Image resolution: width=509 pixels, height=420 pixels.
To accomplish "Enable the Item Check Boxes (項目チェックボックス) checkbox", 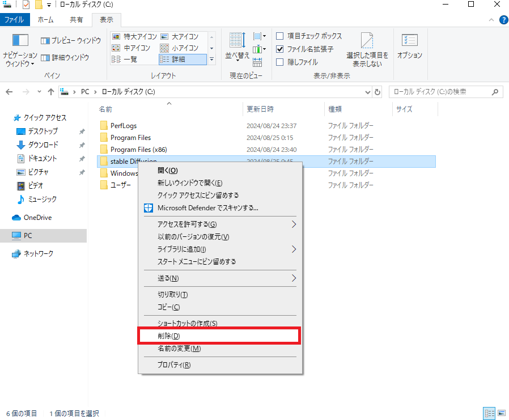I will tap(280, 36).
